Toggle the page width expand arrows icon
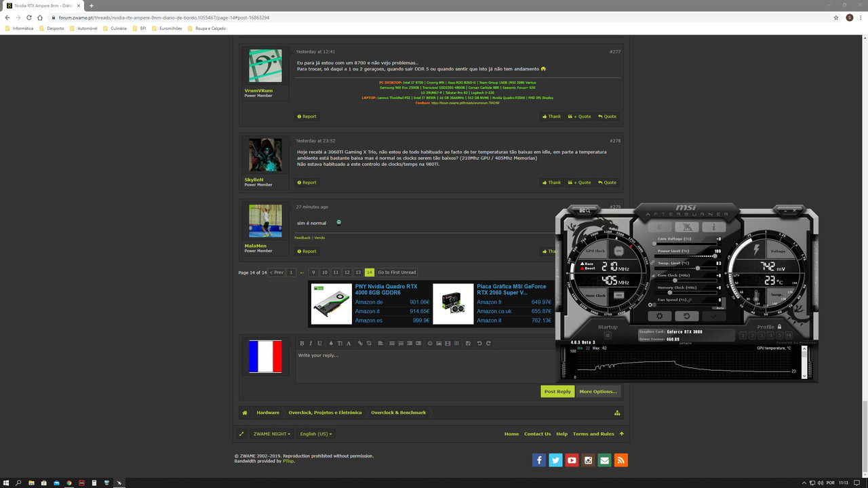This screenshot has height=488, width=868. 241,434
